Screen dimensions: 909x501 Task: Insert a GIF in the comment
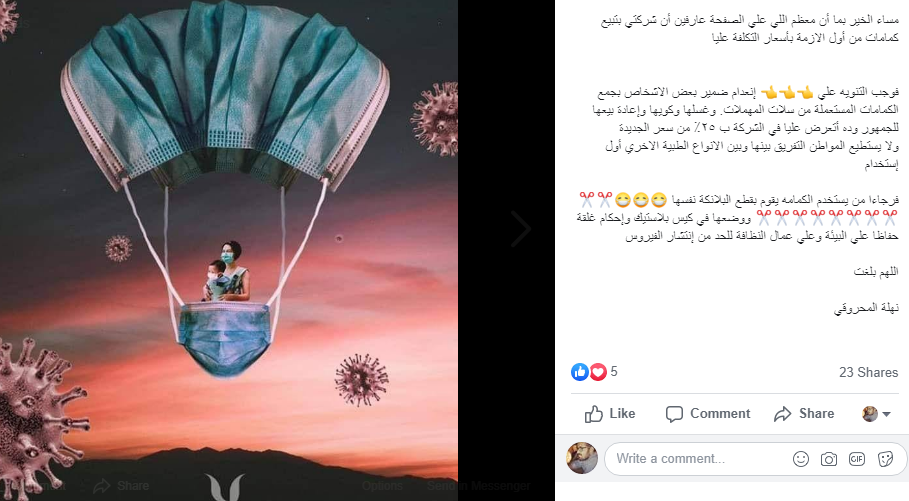pyautogui.click(x=857, y=459)
